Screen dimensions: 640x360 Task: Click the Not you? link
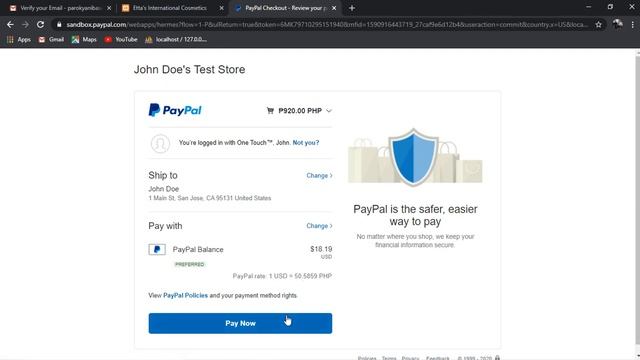click(x=306, y=143)
